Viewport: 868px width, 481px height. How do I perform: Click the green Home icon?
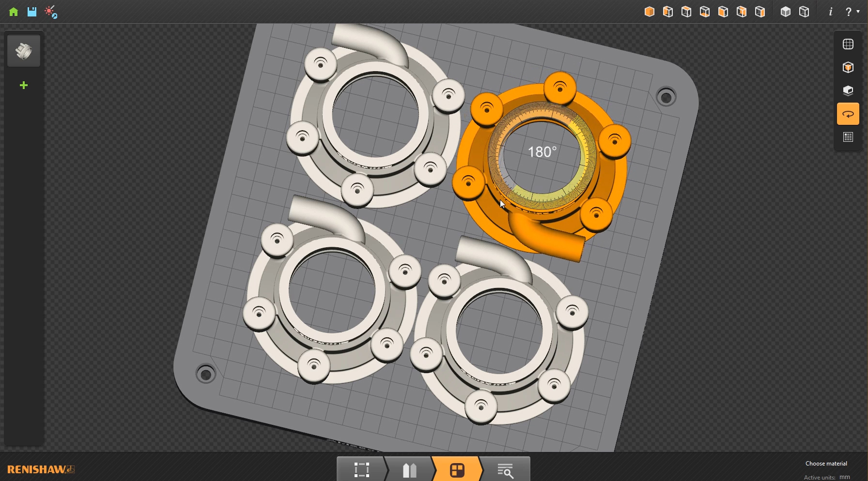(14, 12)
